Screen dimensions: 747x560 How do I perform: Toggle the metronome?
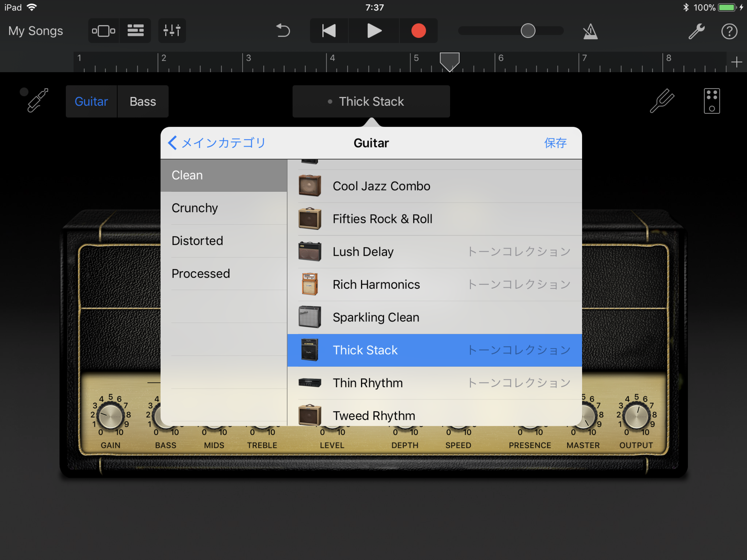click(x=590, y=32)
